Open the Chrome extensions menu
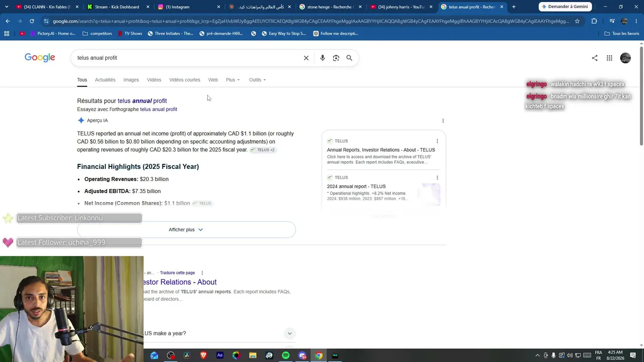The image size is (644, 362). pyautogui.click(x=594, y=21)
